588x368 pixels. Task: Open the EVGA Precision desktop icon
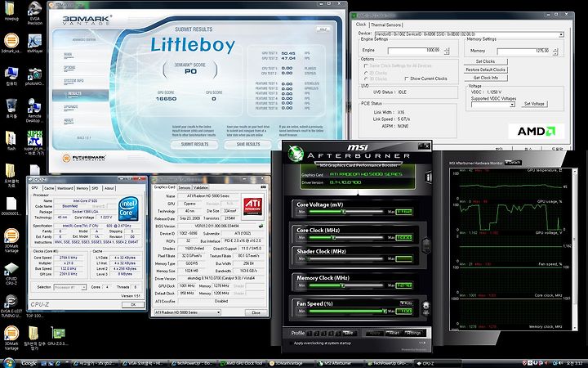pyautogui.click(x=34, y=12)
